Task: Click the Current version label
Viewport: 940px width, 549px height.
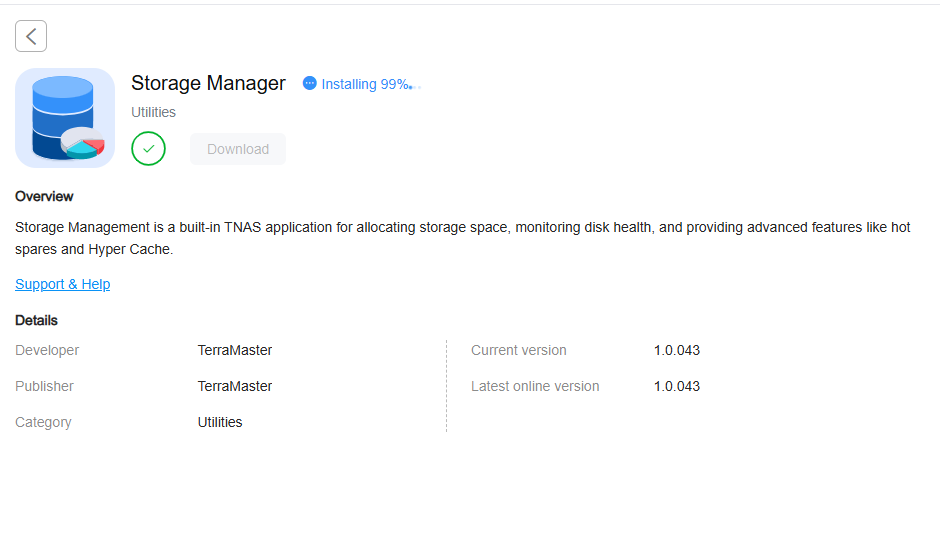Action: [519, 350]
